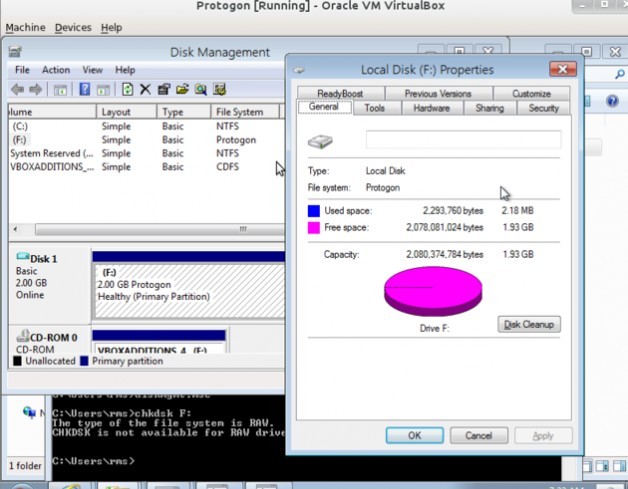Click the Disk Management title bar icon
Screen dimensions: 628x489
point(15,52)
